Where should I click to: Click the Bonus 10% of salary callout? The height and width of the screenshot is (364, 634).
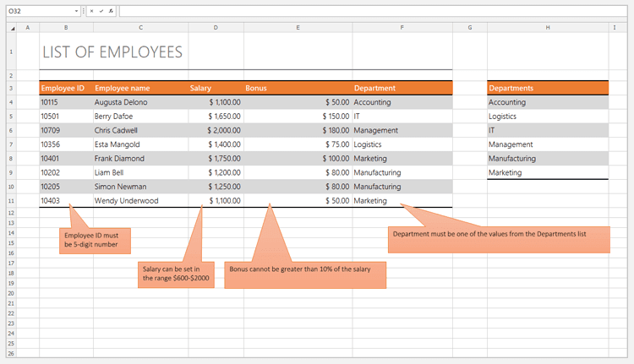305,274
